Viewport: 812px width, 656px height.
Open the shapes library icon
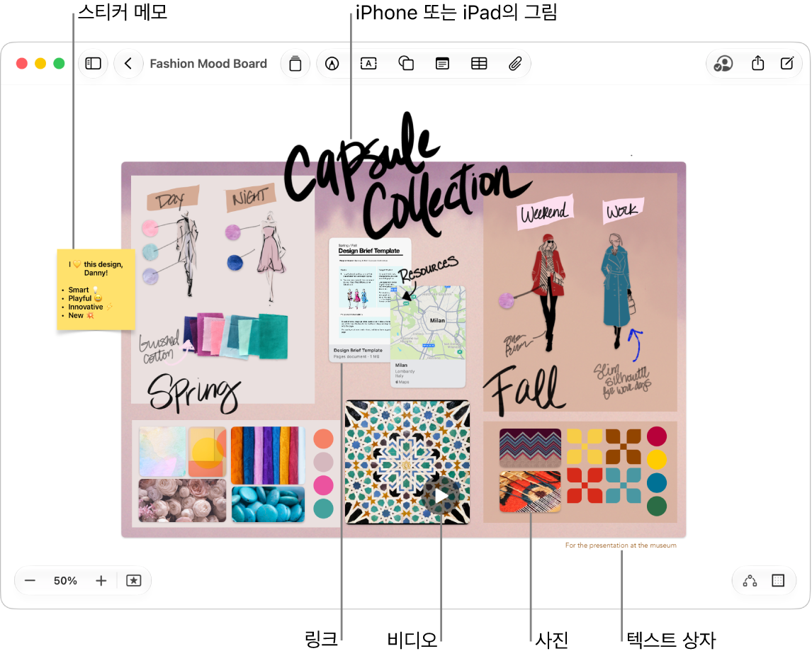click(406, 64)
